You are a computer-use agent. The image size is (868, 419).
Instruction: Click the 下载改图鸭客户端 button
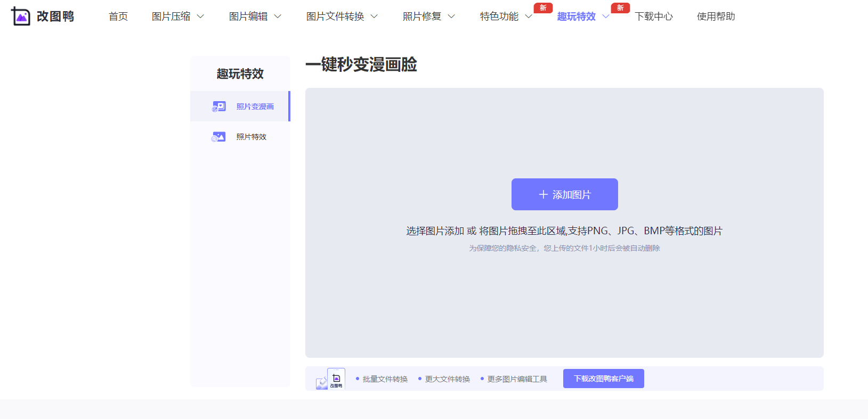pyautogui.click(x=604, y=379)
